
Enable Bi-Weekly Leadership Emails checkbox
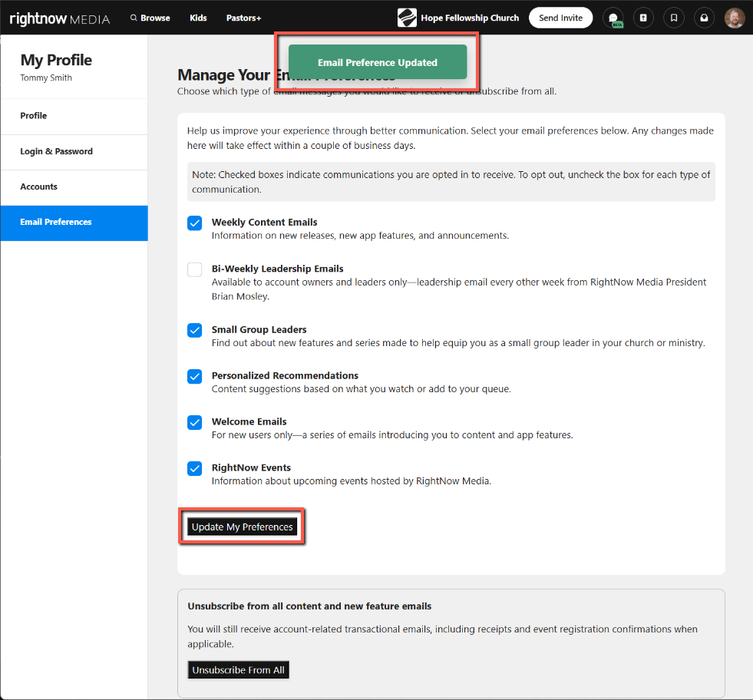(x=195, y=269)
